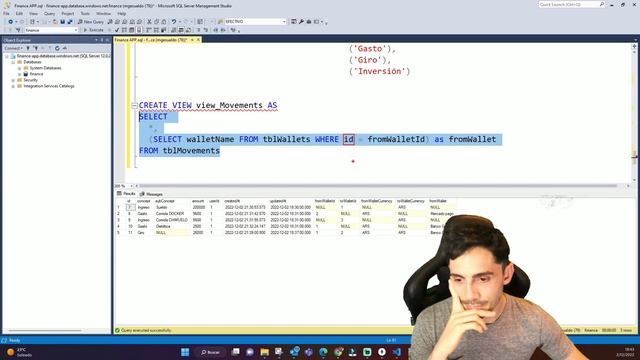Open Visual Studio Code from the taskbar
The image size is (640, 360).
click(x=397, y=352)
